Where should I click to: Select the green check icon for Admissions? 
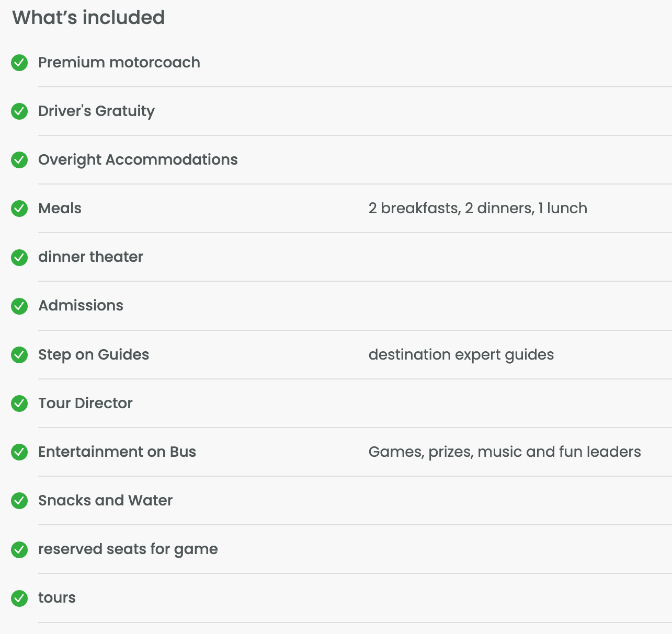click(19, 306)
